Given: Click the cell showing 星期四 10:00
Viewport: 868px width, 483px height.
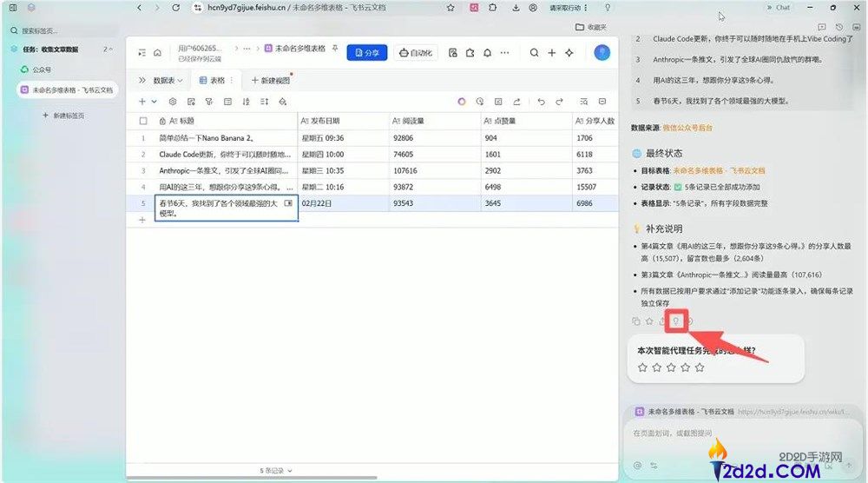Looking at the screenshot, I should point(343,155).
